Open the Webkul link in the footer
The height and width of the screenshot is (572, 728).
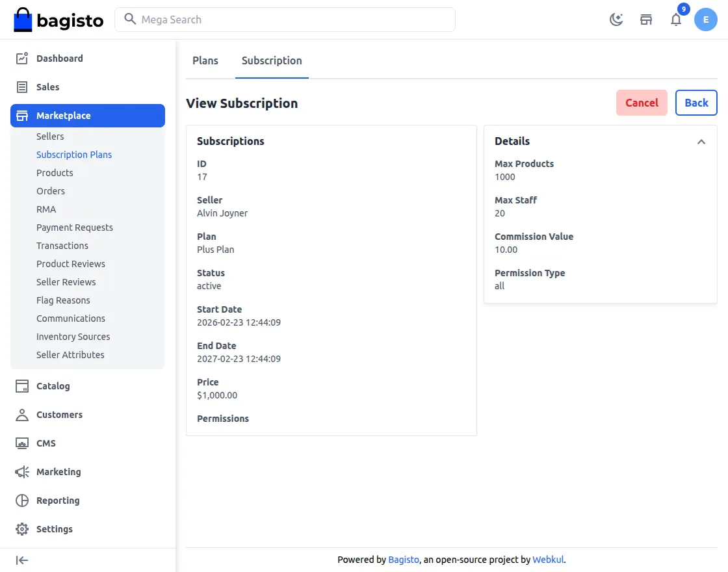(548, 559)
